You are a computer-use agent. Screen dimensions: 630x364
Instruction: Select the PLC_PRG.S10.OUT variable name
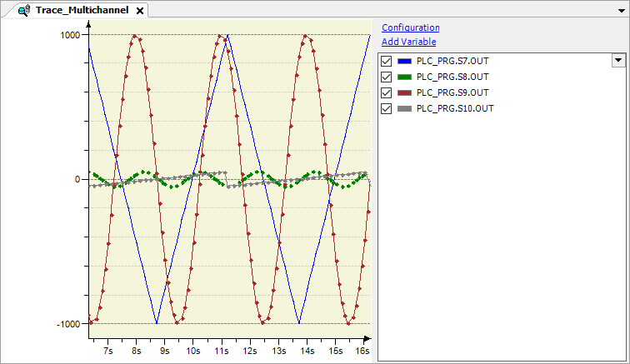coord(455,108)
